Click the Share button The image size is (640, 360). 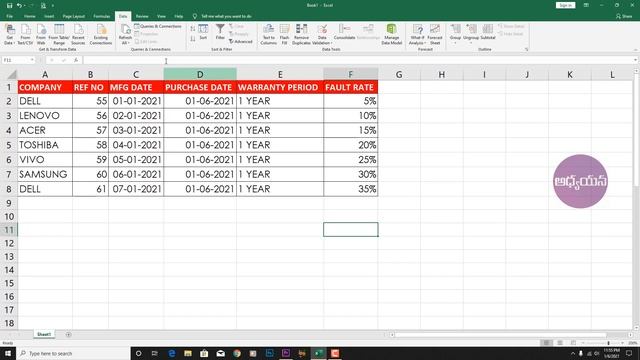[624, 16]
